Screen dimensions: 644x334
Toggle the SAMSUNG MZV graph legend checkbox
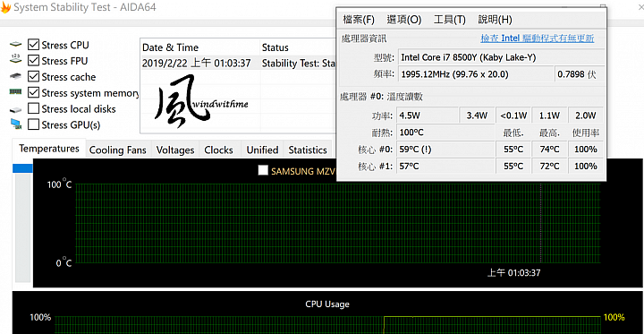pos(263,170)
